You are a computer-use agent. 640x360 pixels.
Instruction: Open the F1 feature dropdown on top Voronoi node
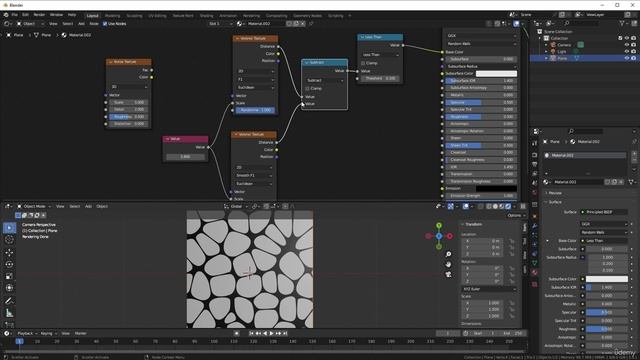(x=255, y=79)
